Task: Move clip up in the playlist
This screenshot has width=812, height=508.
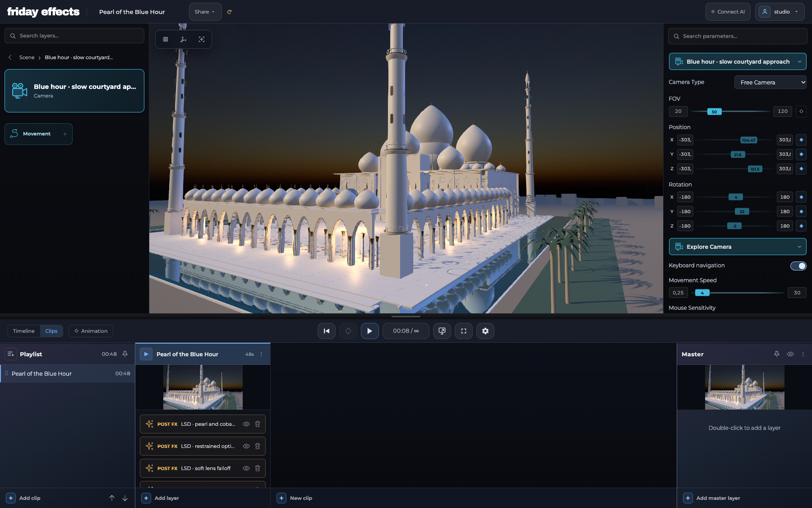Action: 112,498
